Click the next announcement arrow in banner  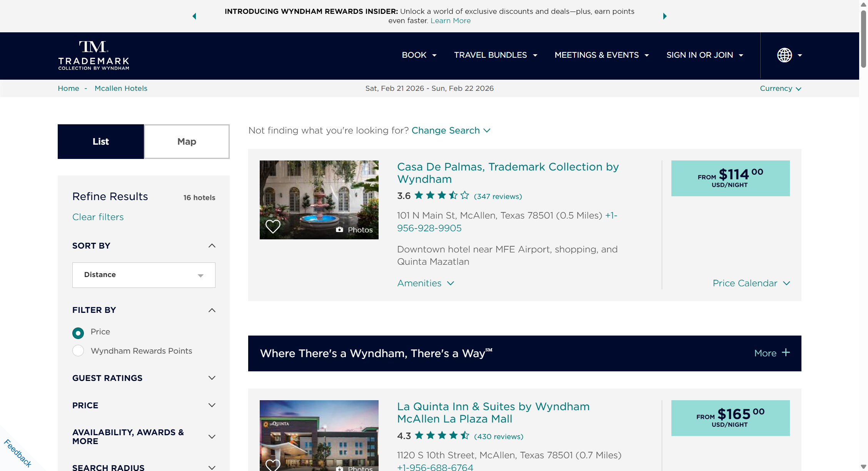click(664, 16)
